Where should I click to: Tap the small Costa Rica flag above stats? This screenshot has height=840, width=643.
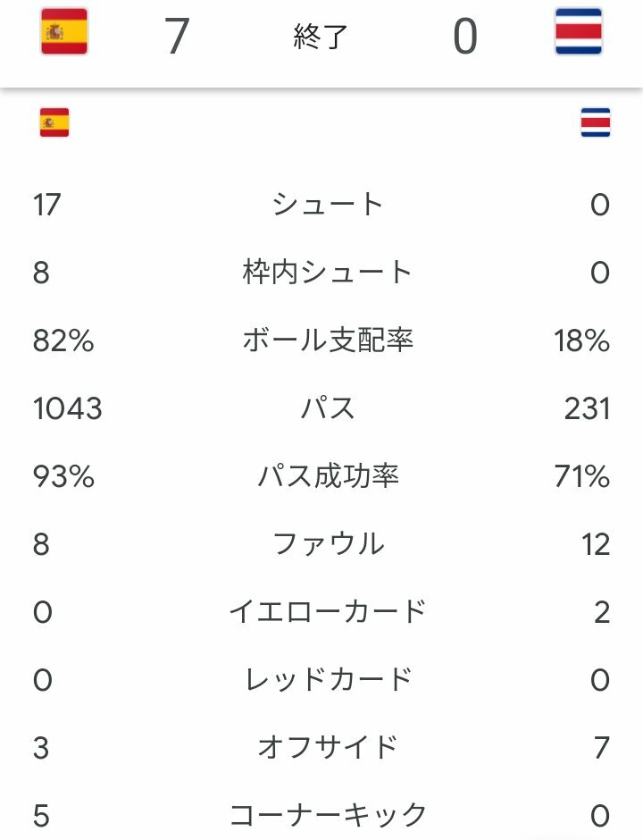click(x=596, y=122)
